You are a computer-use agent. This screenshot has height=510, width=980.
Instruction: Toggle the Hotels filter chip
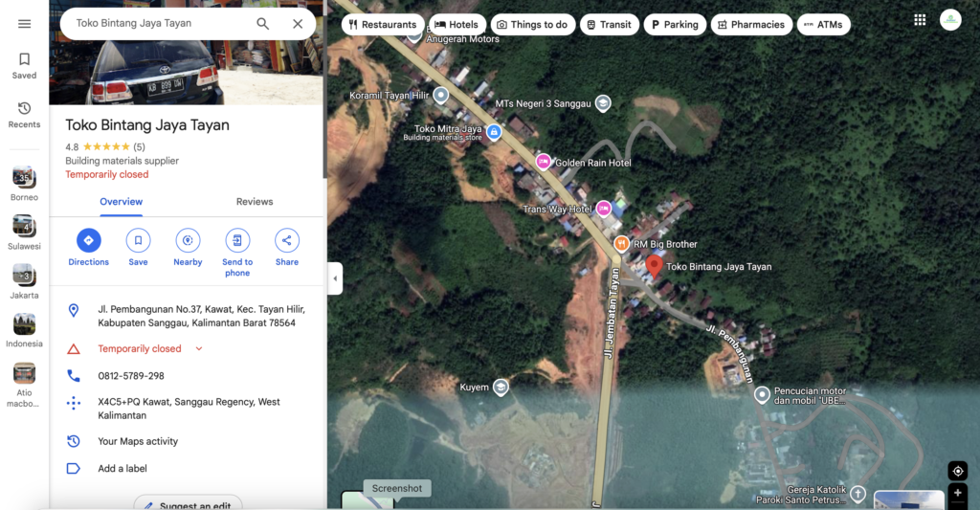coord(456,25)
